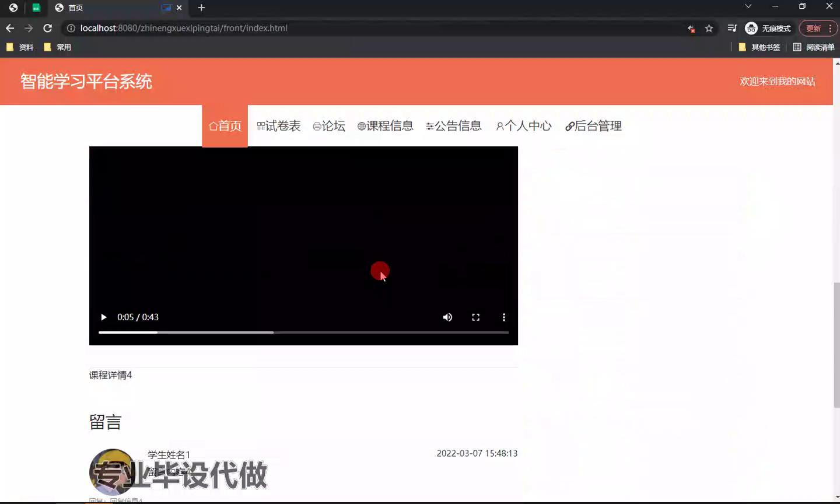
Task: Go to 个人中心
Action: tap(524, 126)
